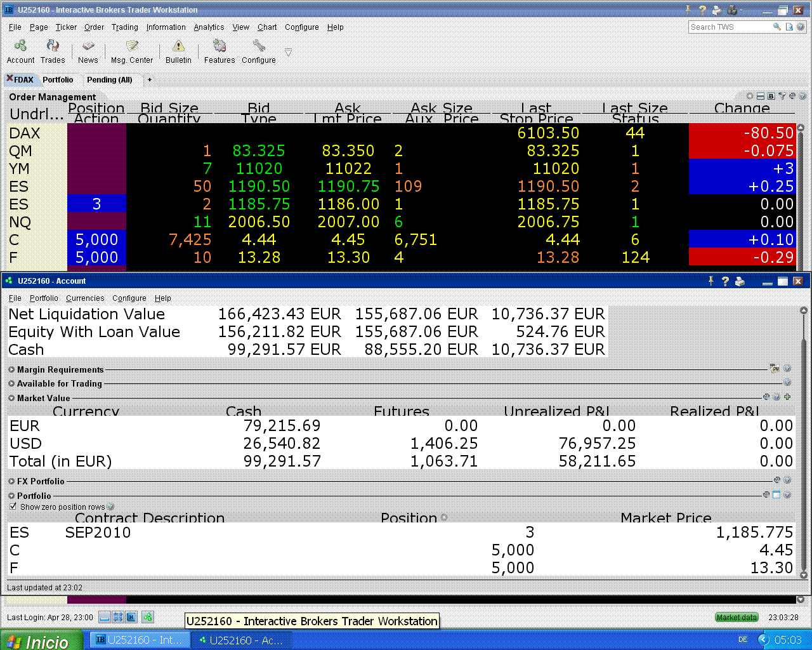Open the Currencies menu in Account window
Screen dimensions: 812x650
(x=85, y=298)
